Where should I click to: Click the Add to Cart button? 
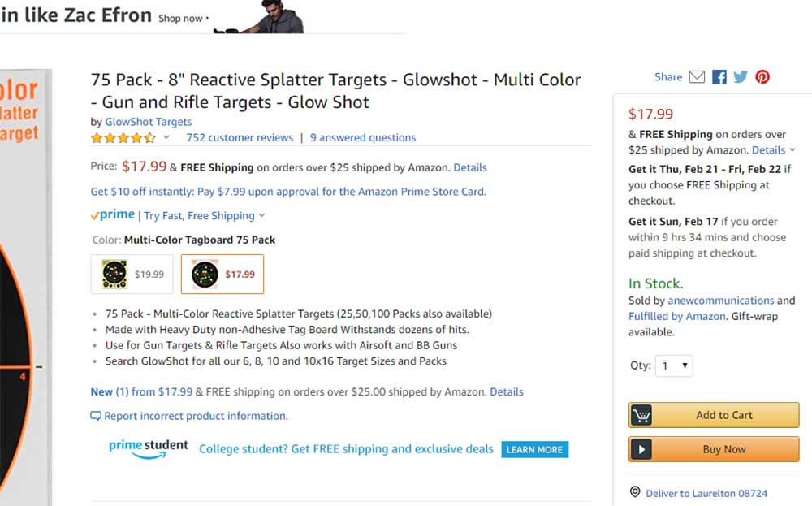point(714,415)
